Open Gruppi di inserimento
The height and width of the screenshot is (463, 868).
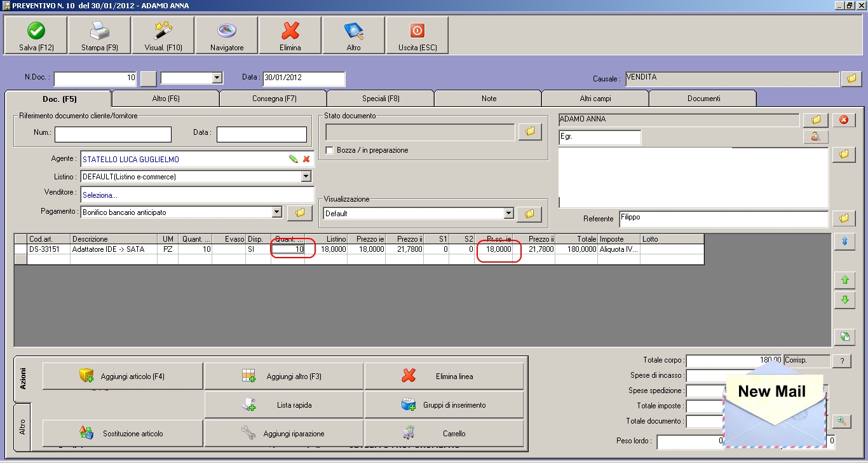pyautogui.click(x=445, y=405)
